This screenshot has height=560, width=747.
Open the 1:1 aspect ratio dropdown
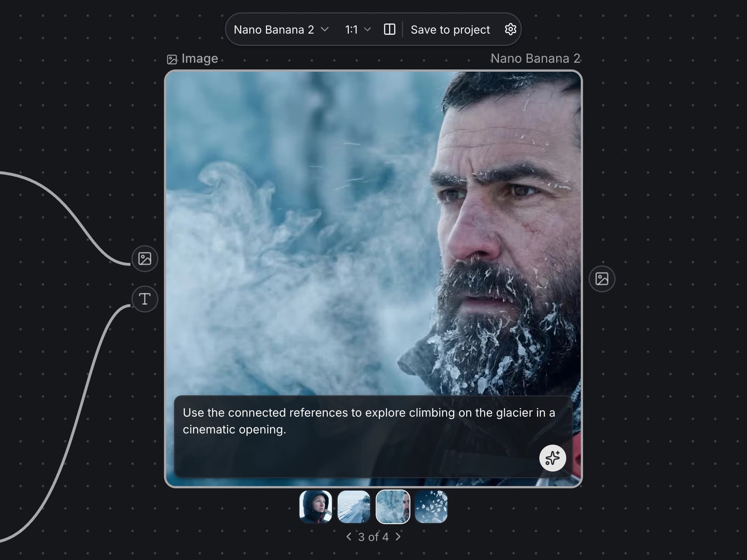pyautogui.click(x=357, y=29)
